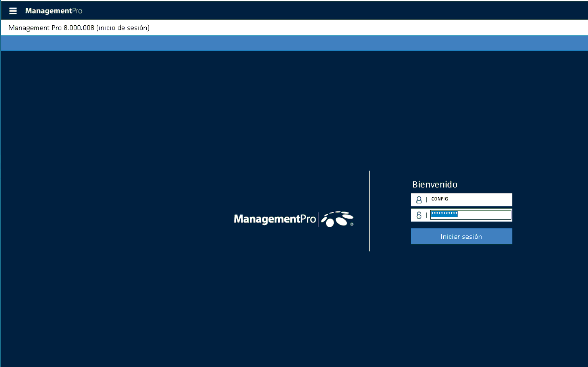The image size is (588, 367).
Task: Click the light blue strip below the title
Action: click(x=294, y=43)
